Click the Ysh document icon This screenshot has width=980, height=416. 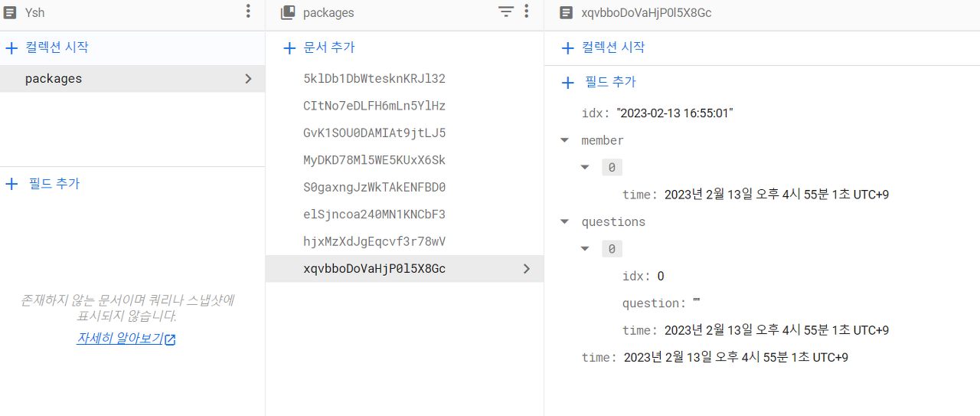[10, 12]
